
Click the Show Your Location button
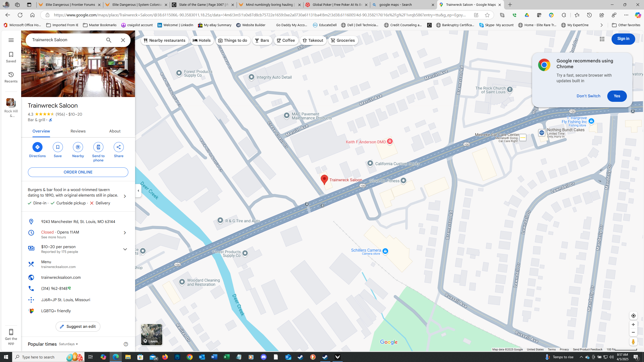tap(633, 316)
